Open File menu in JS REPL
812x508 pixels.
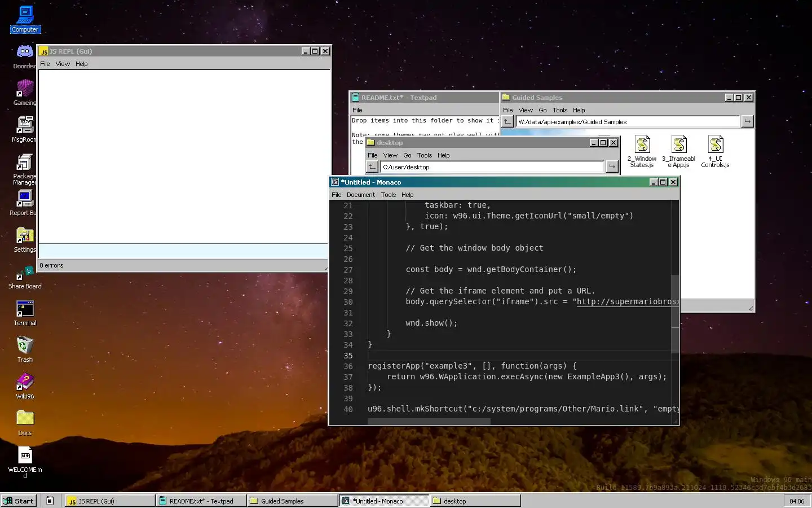[45, 64]
